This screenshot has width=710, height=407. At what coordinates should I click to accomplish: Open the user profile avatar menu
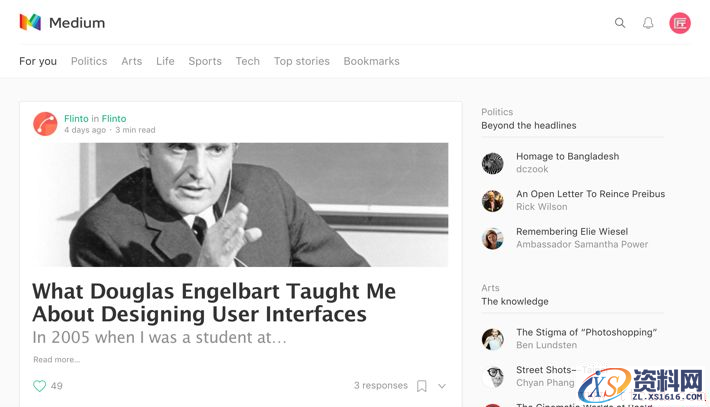(x=680, y=23)
